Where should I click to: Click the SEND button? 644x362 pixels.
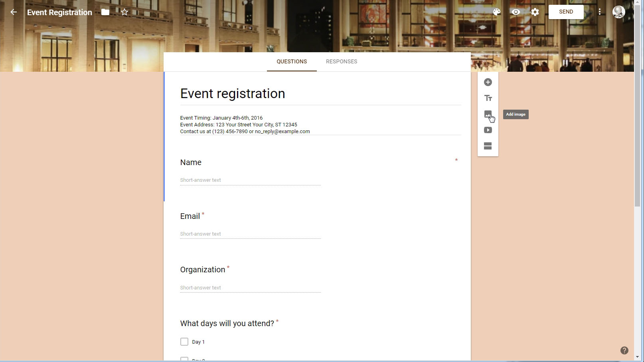tap(566, 12)
